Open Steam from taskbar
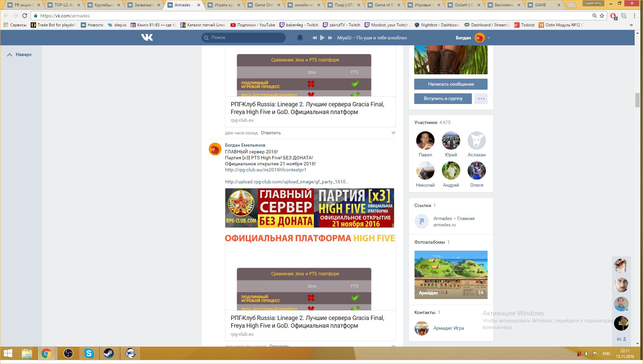 click(109, 354)
